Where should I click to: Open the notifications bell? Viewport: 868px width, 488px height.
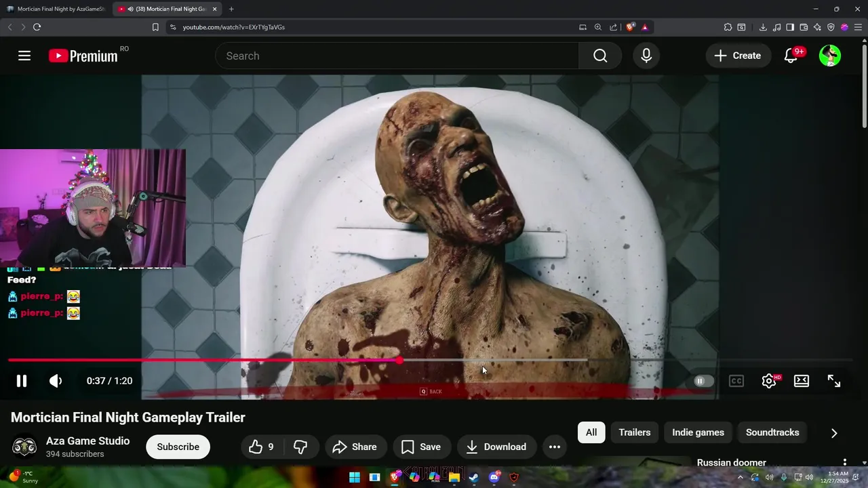tap(791, 56)
